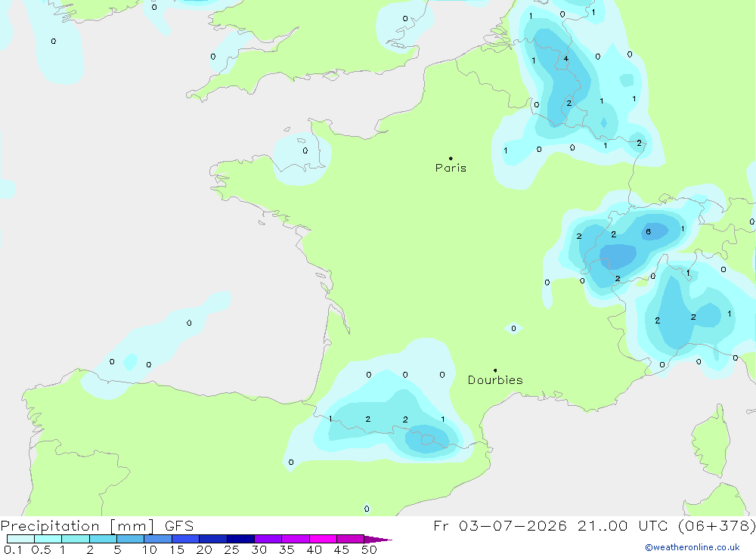Image resolution: width=756 pixels, height=554 pixels.
Task: Pick the 10–15 mm legend swatch
Action: pos(158,539)
